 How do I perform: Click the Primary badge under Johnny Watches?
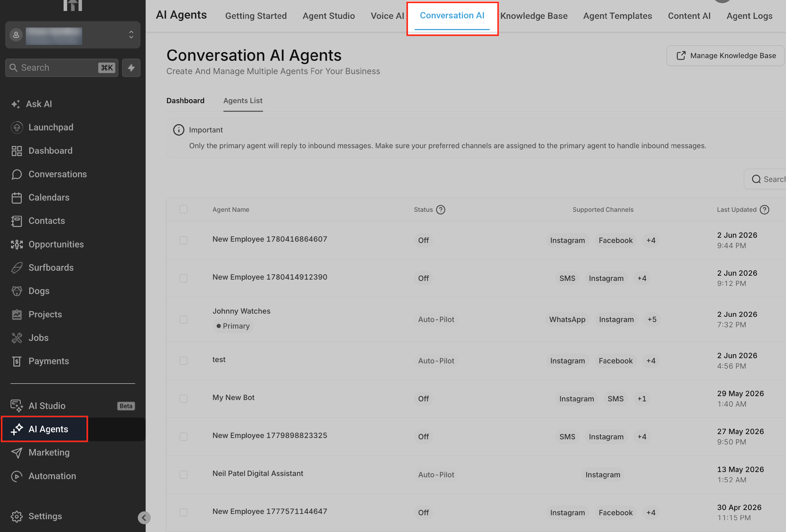[x=233, y=326]
